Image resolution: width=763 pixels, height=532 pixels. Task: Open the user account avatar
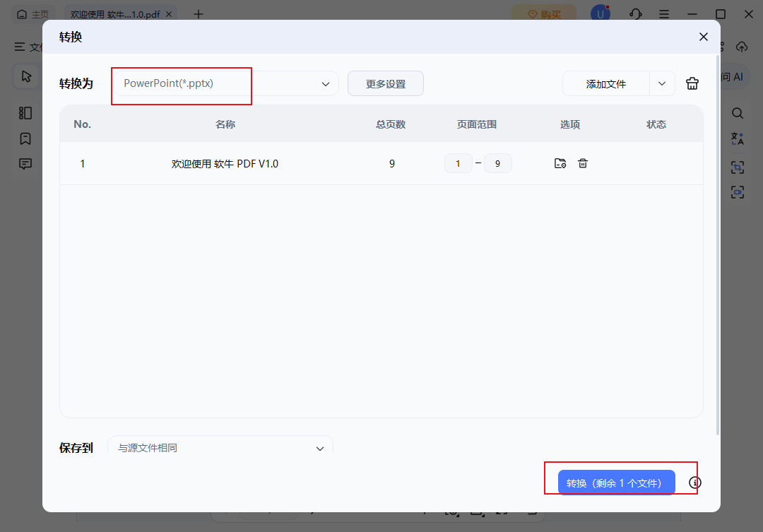click(601, 14)
